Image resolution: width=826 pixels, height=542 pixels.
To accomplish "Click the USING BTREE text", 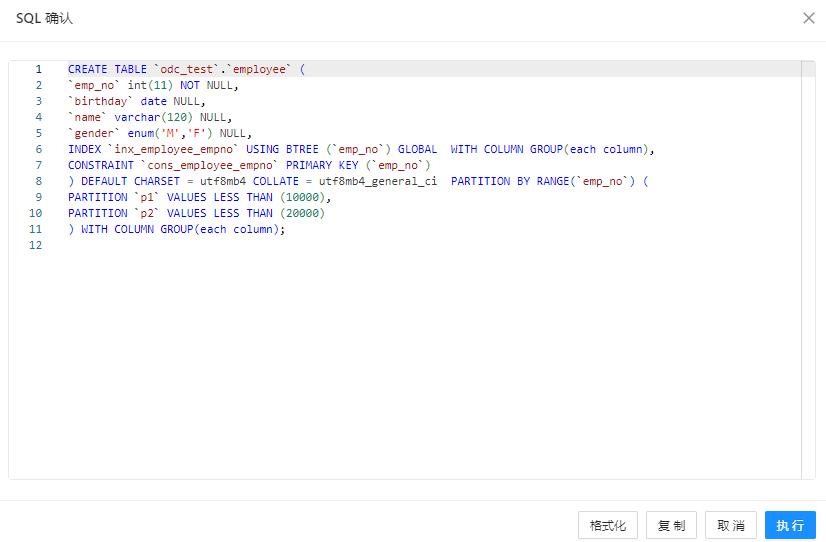I will (282, 150).
